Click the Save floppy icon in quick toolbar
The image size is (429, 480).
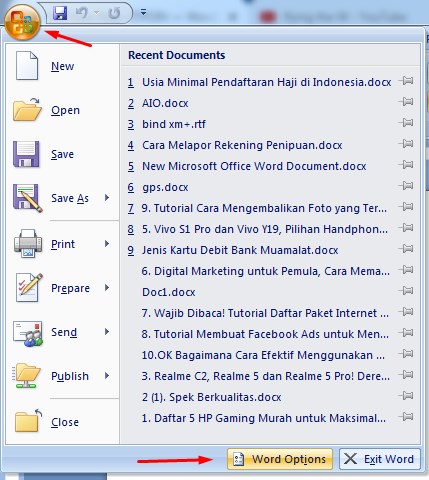(x=60, y=13)
